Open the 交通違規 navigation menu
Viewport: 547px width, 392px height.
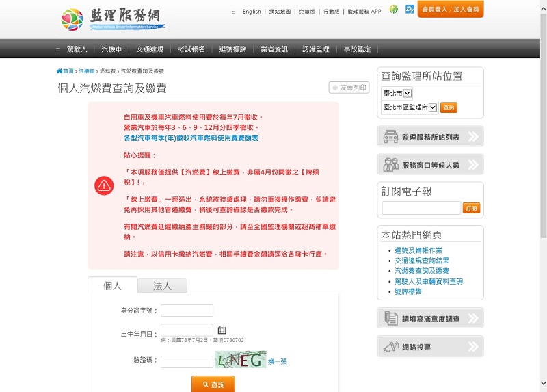coord(150,49)
